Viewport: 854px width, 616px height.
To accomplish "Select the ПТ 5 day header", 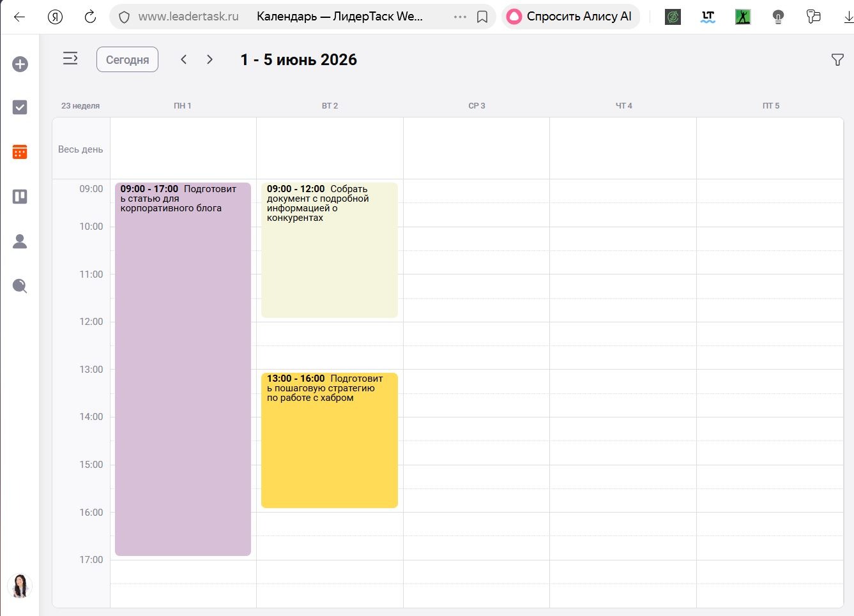I will click(770, 106).
